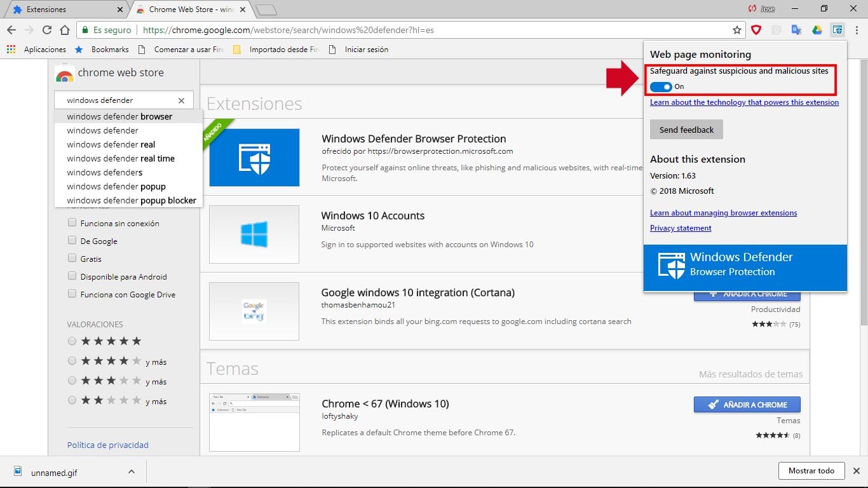
Task: Click the reload page icon
Action: (46, 29)
